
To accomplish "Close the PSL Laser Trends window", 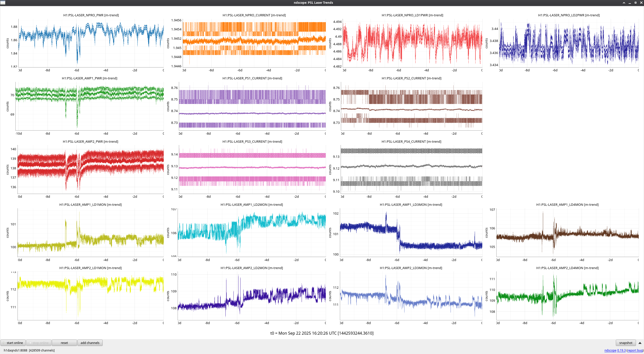I will tap(641, 3).
